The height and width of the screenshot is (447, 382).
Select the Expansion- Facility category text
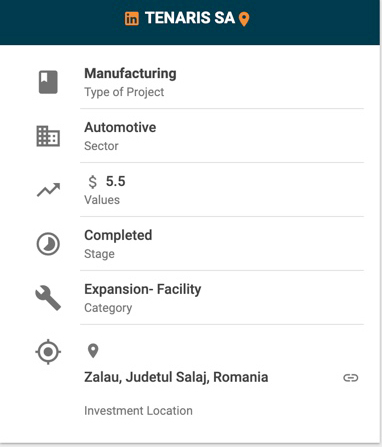click(x=143, y=289)
